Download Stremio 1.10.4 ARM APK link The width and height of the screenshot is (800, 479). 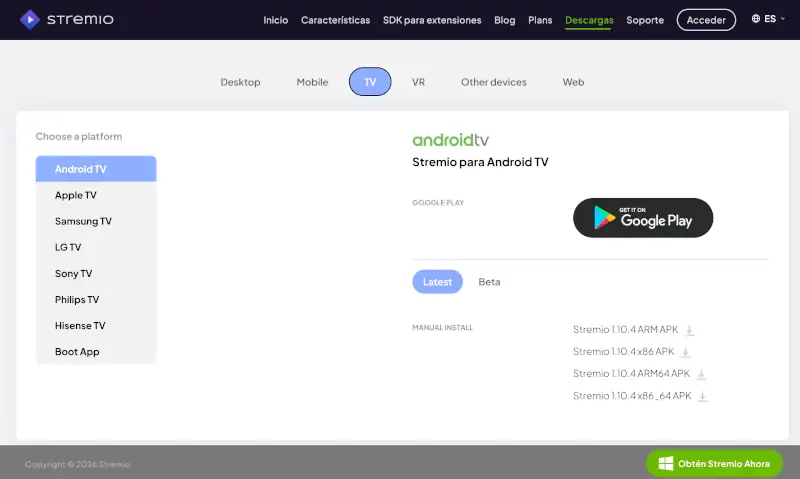click(x=626, y=330)
